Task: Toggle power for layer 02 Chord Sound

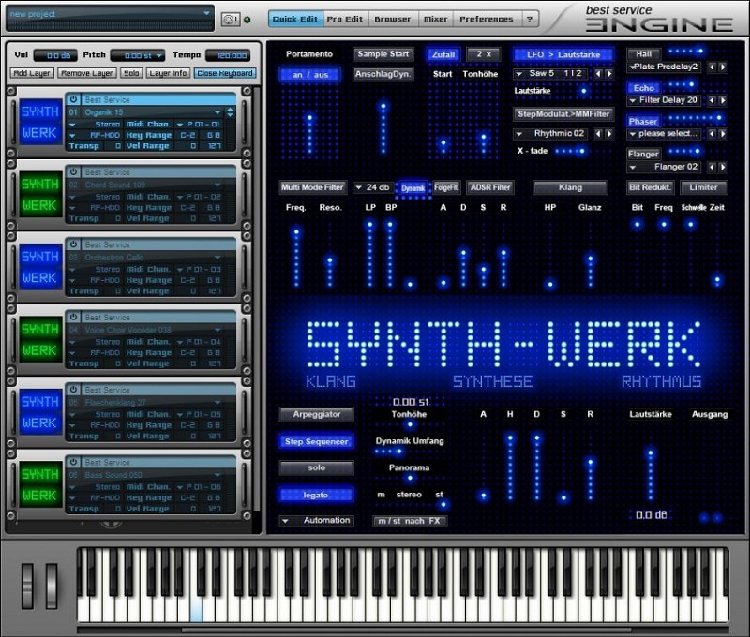Action: coord(73,172)
